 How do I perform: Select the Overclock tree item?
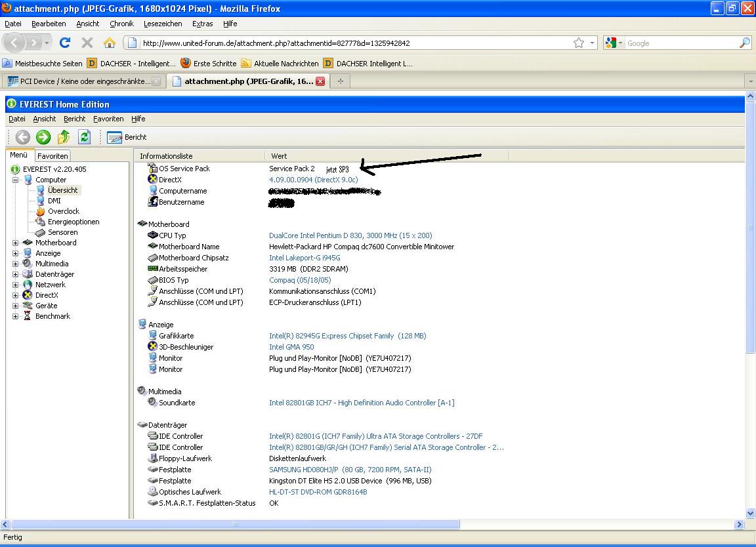coord(64,211)
